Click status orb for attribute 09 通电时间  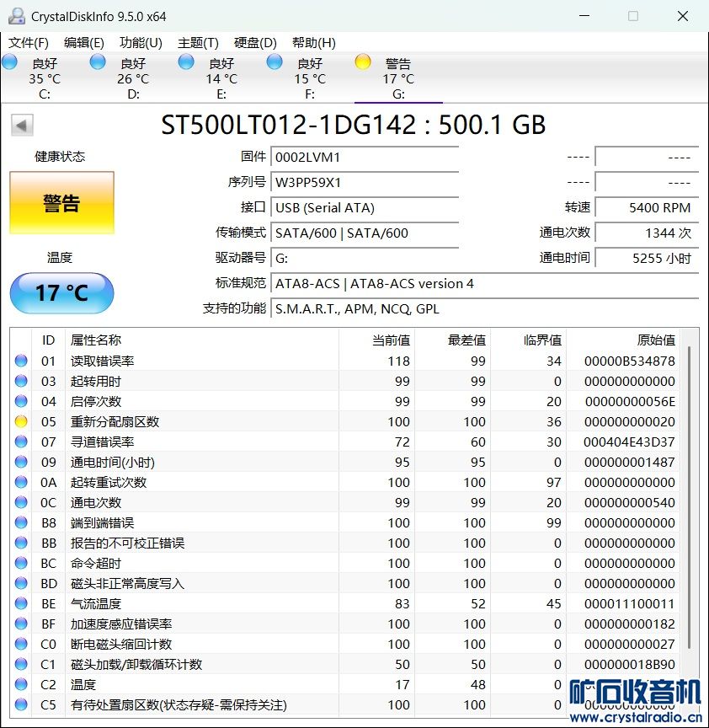[x=21, y=462]
